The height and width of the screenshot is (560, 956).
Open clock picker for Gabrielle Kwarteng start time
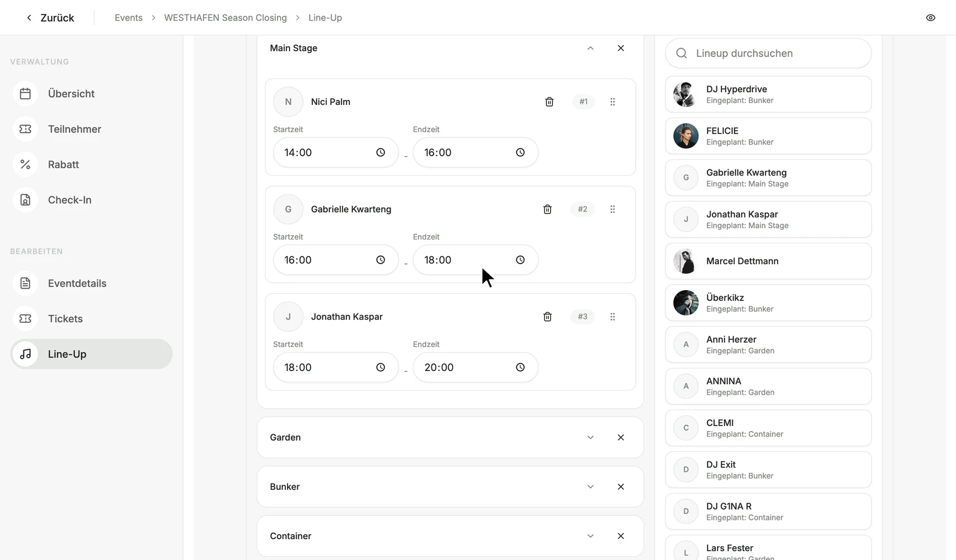[381, 260]
